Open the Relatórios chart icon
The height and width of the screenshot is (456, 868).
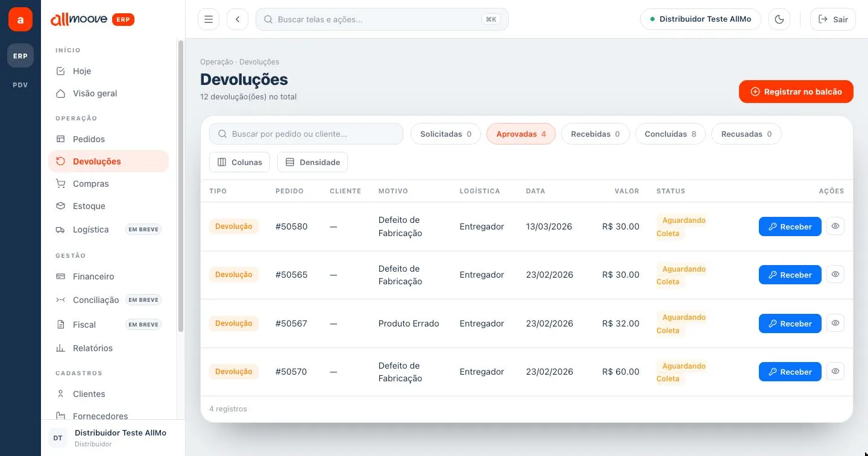coord(60,348)
